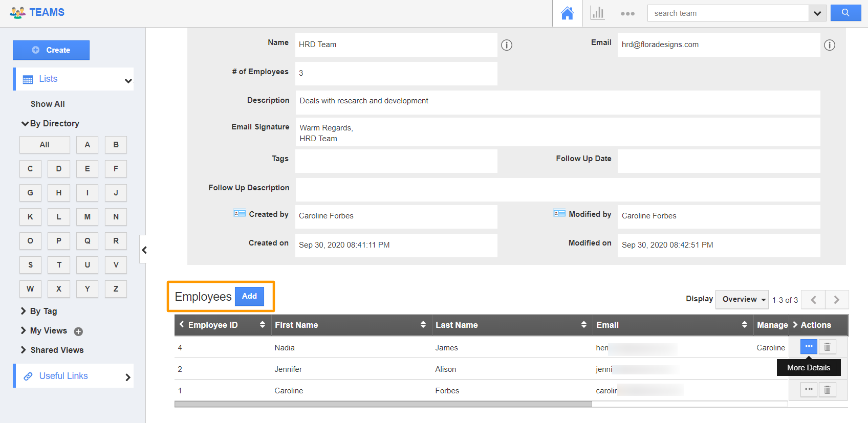868x423 pixels.
Task: Click the Nadia first name cell
Action: coord(285,348)
